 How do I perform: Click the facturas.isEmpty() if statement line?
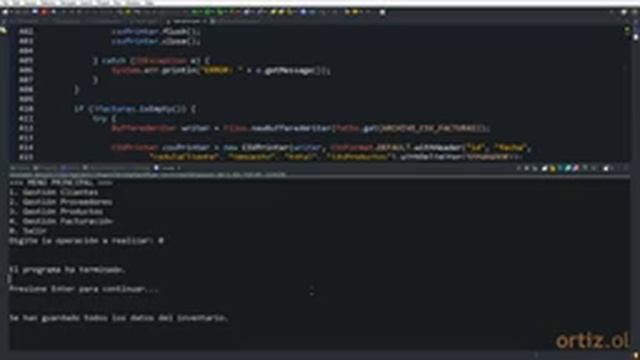[135, 109]
